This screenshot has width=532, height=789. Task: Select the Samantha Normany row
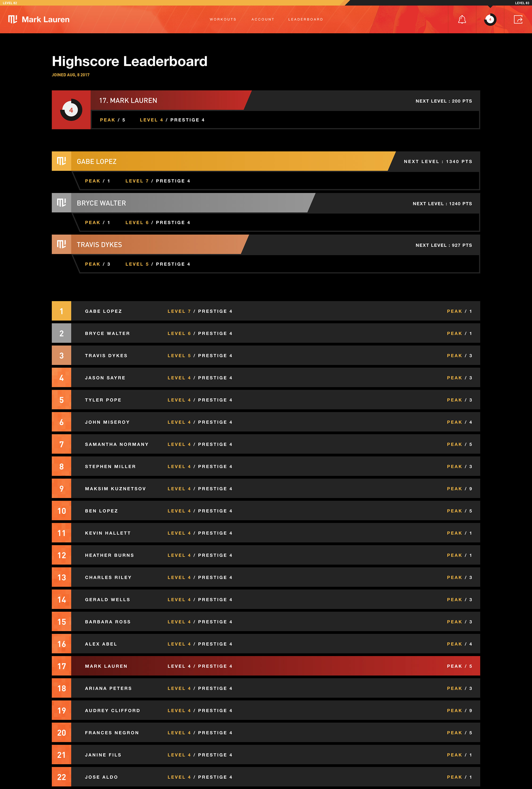(266, 444)
